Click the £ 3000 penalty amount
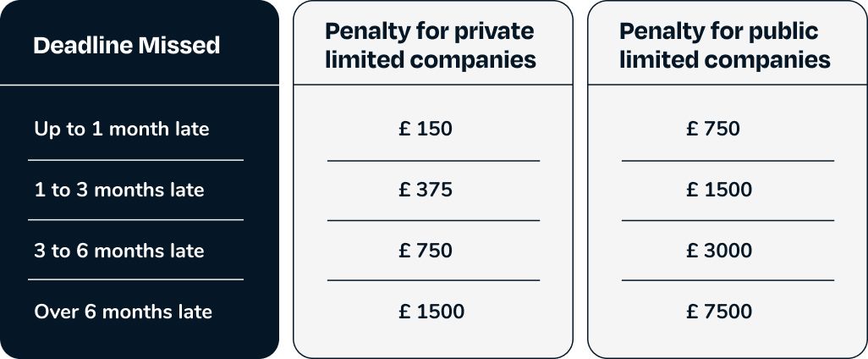 click(719, 251)
